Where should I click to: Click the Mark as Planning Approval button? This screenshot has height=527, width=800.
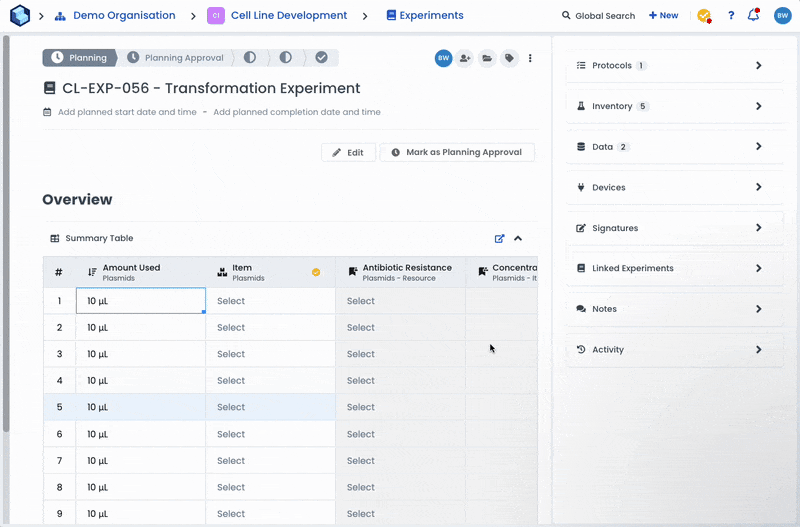coord(457,152)
